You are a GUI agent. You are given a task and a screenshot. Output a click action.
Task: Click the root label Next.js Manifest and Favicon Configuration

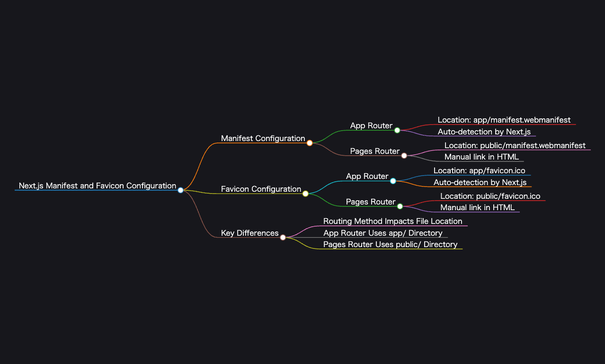(x=98, y=186)
